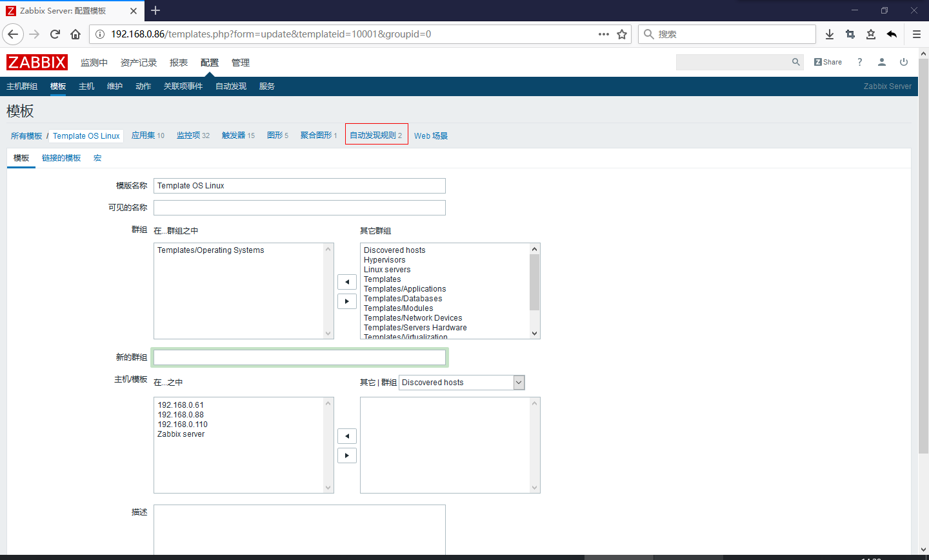The image size is (929, 560).
Task: Reload the page with refresh icon
Action: (55, 34)
